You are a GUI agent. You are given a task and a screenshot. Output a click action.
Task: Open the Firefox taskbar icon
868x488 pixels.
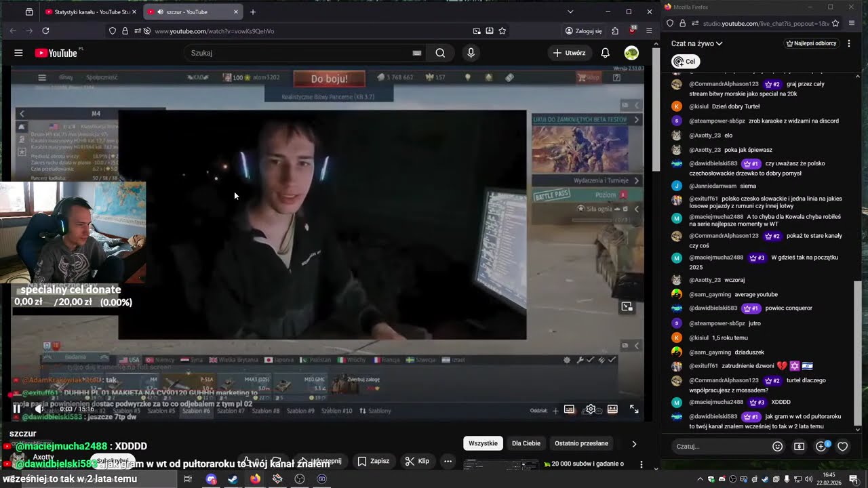pos(255,479)
